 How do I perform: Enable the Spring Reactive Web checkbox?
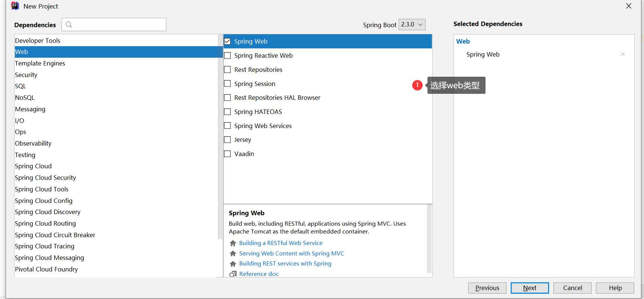227,55
